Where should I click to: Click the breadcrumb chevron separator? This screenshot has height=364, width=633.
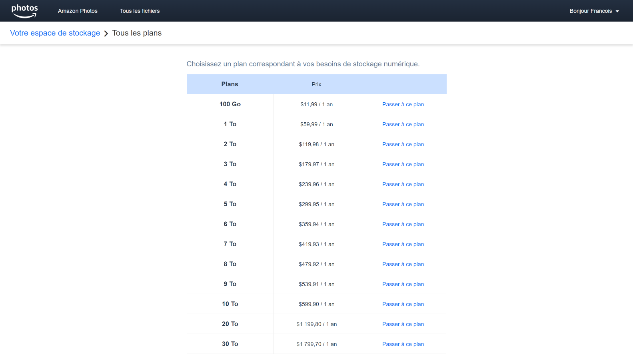point(106,34)
